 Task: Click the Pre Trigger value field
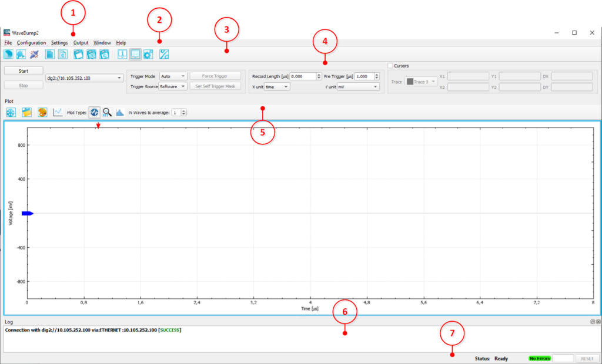click(x=364, y=76)
